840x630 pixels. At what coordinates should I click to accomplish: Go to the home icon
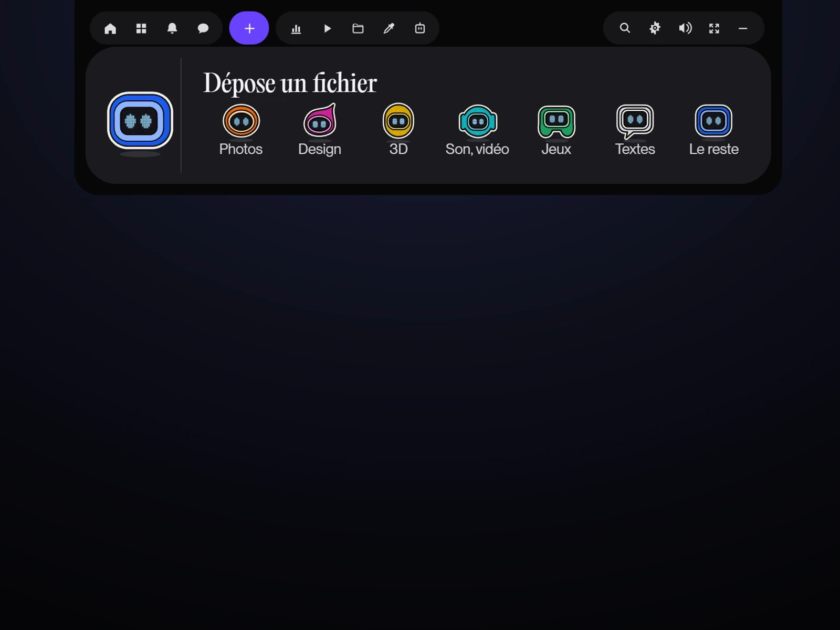pyautogui.click(x=110, y=28)
